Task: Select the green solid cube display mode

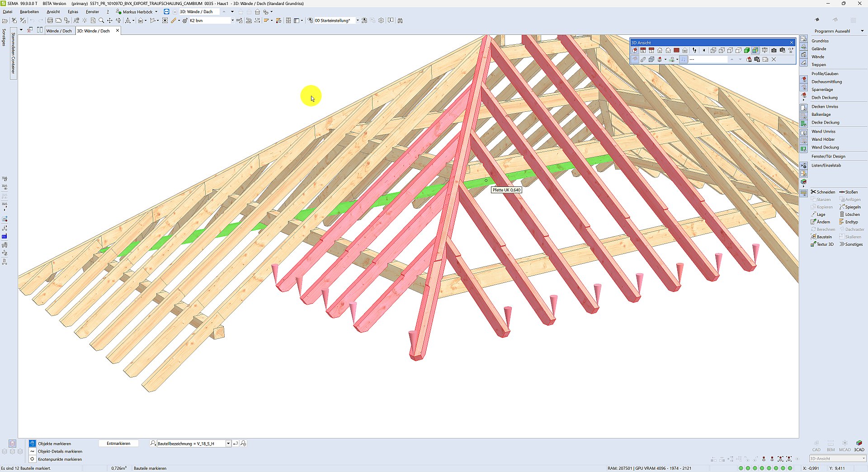Action: click(747, 50)
